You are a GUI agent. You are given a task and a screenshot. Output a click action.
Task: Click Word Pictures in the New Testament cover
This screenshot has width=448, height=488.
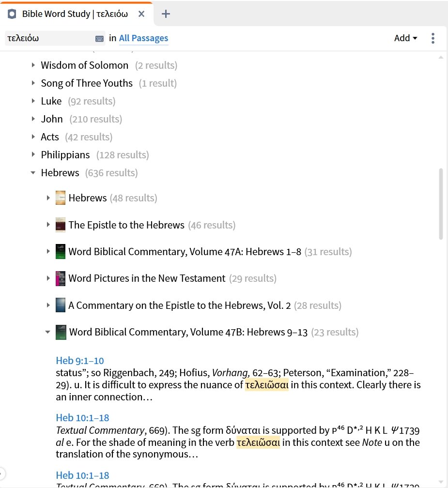click(61, 278)
